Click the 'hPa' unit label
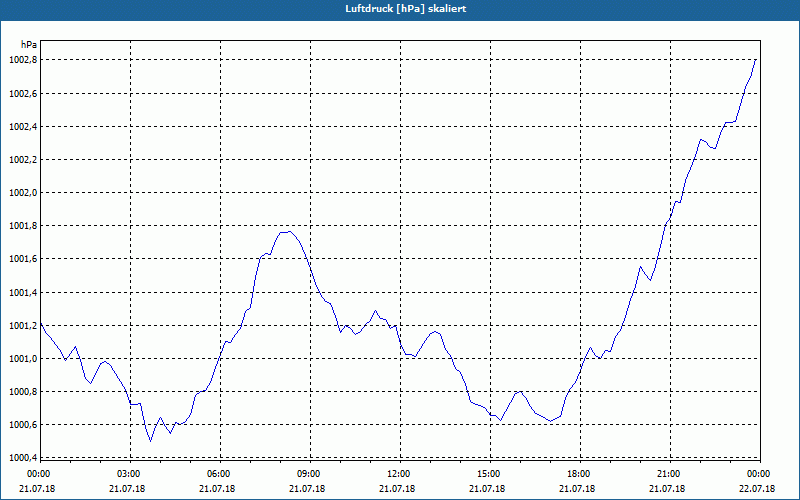The height and width of the screenshot is (500, 800). pos(29,44)
